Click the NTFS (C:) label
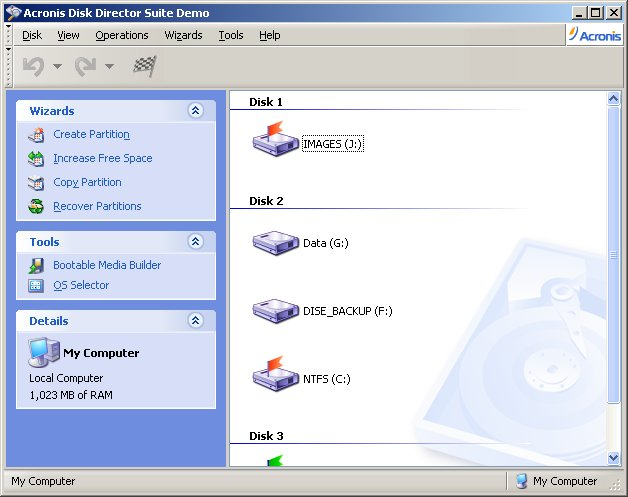This screenshot has width=628, height=497. (x=326, y=379)
